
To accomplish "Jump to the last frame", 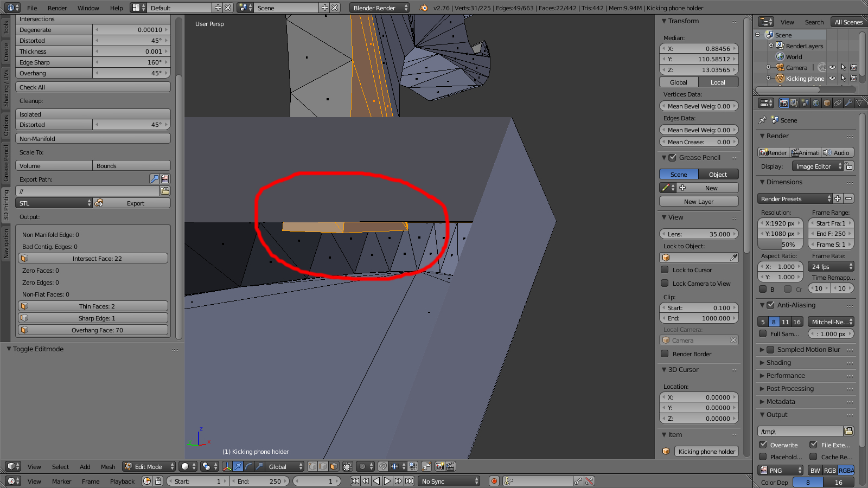I will tap(409, 481).
